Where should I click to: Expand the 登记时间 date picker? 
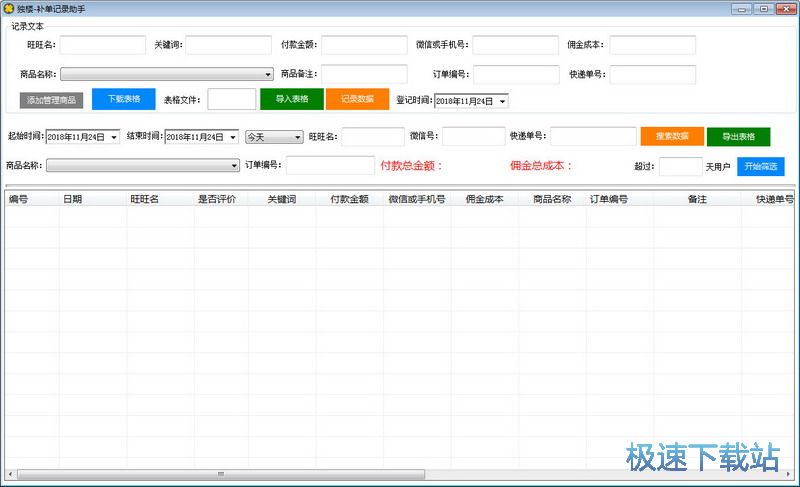[x=502, y=101]
